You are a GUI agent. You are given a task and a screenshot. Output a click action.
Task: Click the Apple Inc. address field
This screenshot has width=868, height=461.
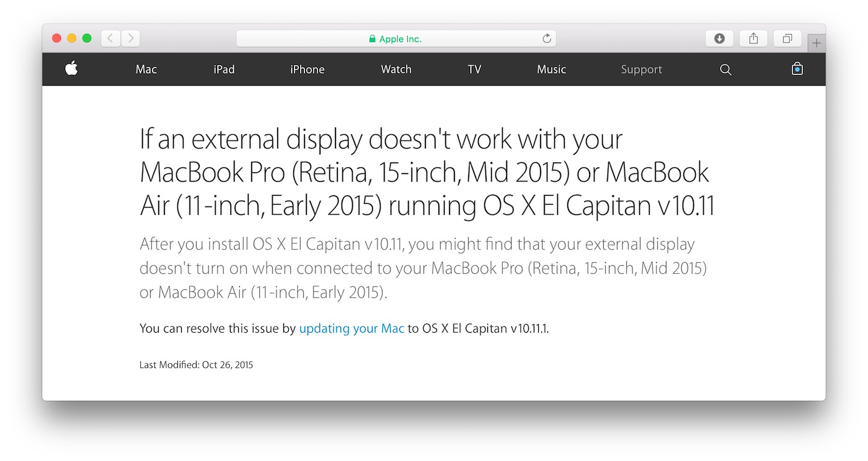396,38
